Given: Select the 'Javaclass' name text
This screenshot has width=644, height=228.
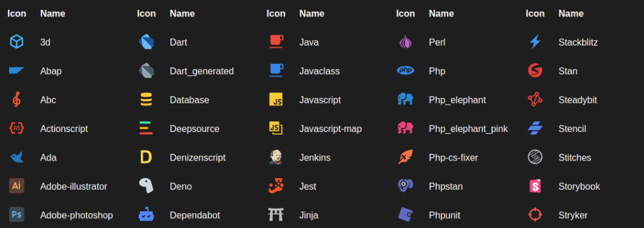Looking at the screenshot, I should click(319, 71).
